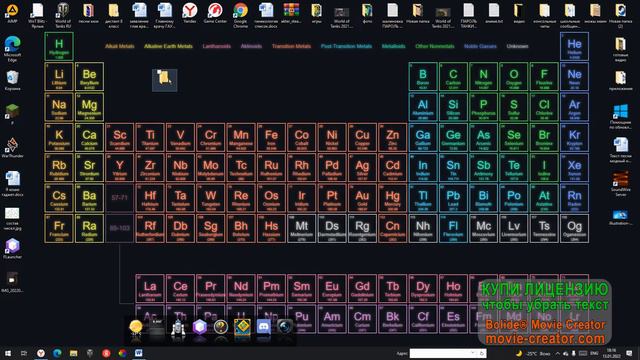Viewport: 640px width, 360px height.
Task: Open the purple hexagon cube dock icon
Action: (200, 327)
